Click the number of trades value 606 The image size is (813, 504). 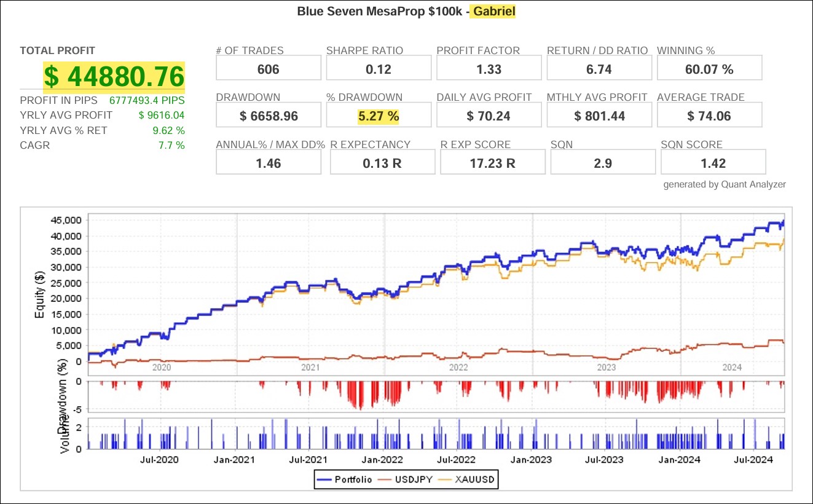[x=269, y=68]
